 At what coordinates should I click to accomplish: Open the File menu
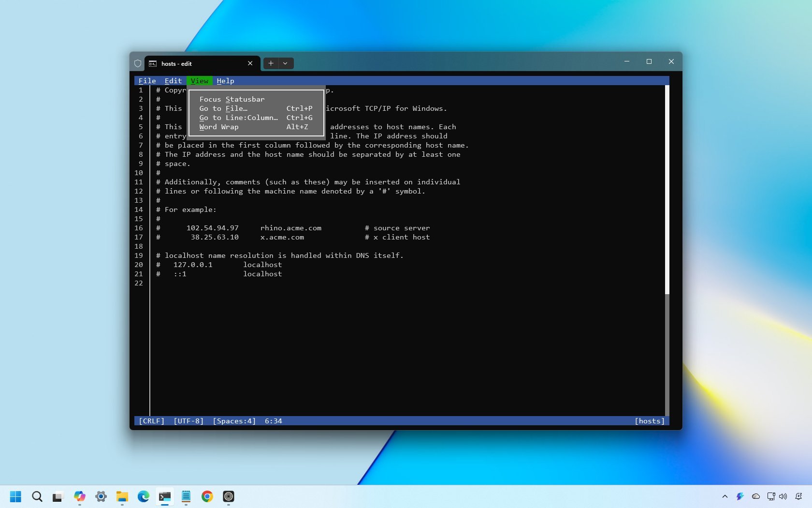(147, 81)
